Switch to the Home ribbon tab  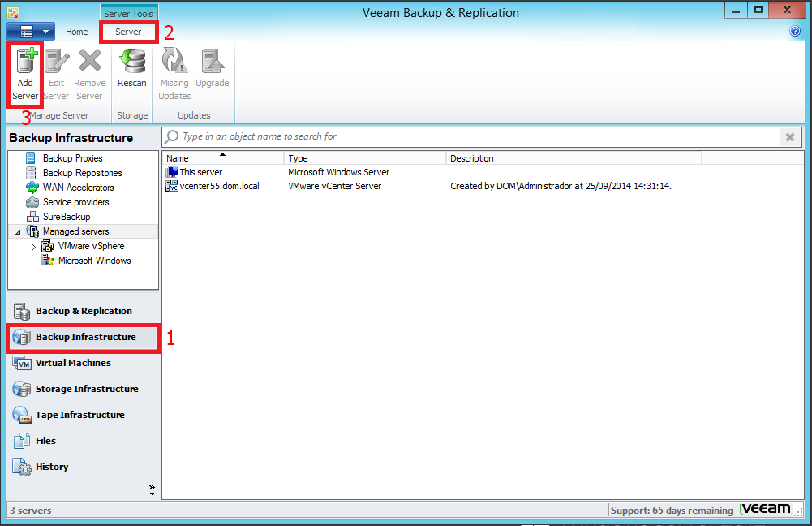click(x=76, y=32)
